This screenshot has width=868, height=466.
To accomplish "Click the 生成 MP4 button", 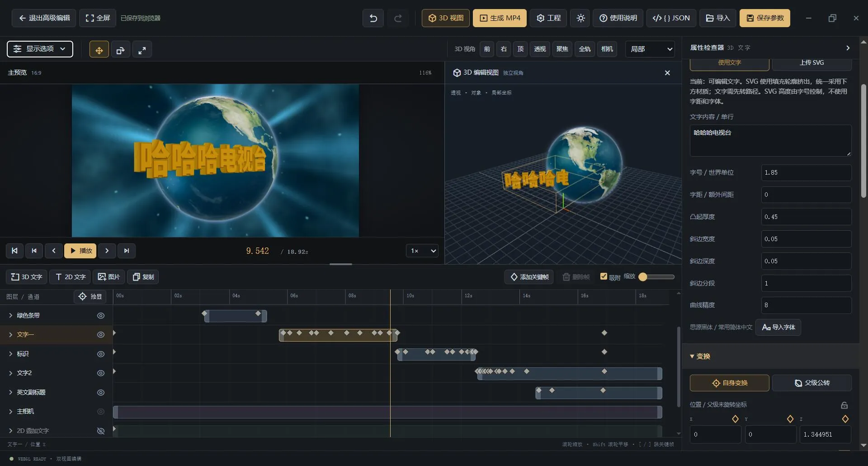I will click(500, 18).
